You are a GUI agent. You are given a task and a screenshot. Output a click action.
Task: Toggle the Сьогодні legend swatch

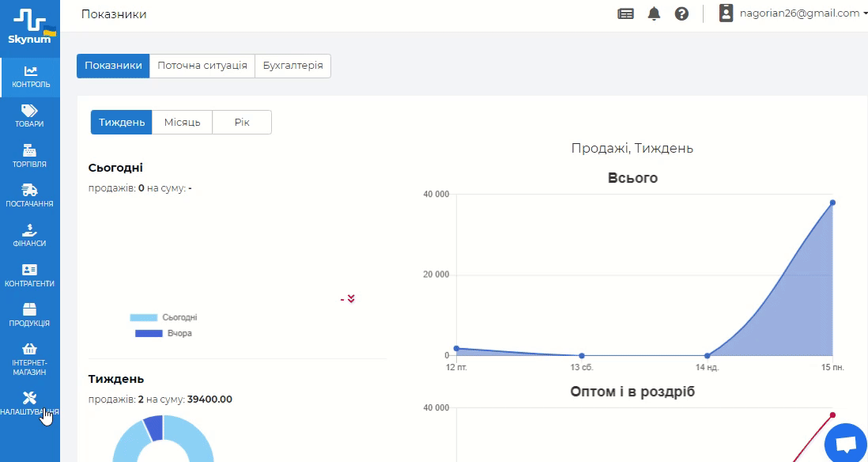tap(143, 318)
